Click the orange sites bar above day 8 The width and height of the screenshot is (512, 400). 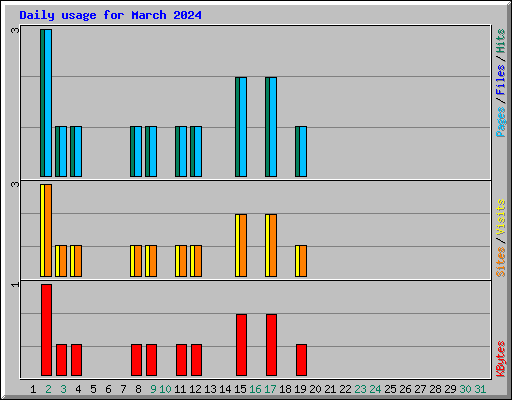coord(138,261)
